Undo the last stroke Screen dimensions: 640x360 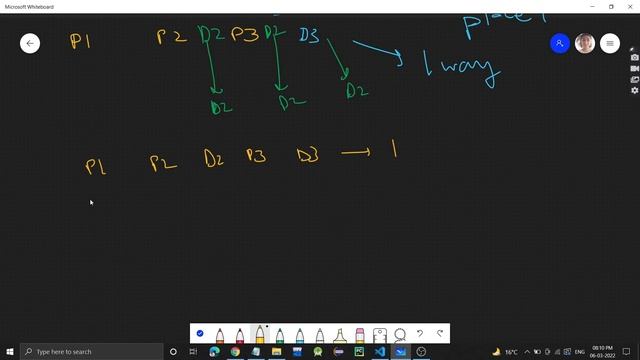(420, 333)
